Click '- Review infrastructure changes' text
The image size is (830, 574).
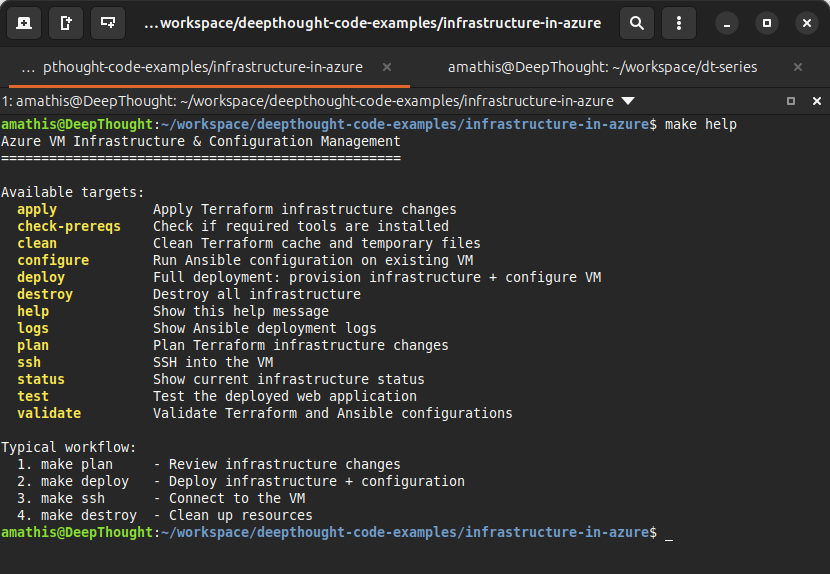(x=277, y=464)
